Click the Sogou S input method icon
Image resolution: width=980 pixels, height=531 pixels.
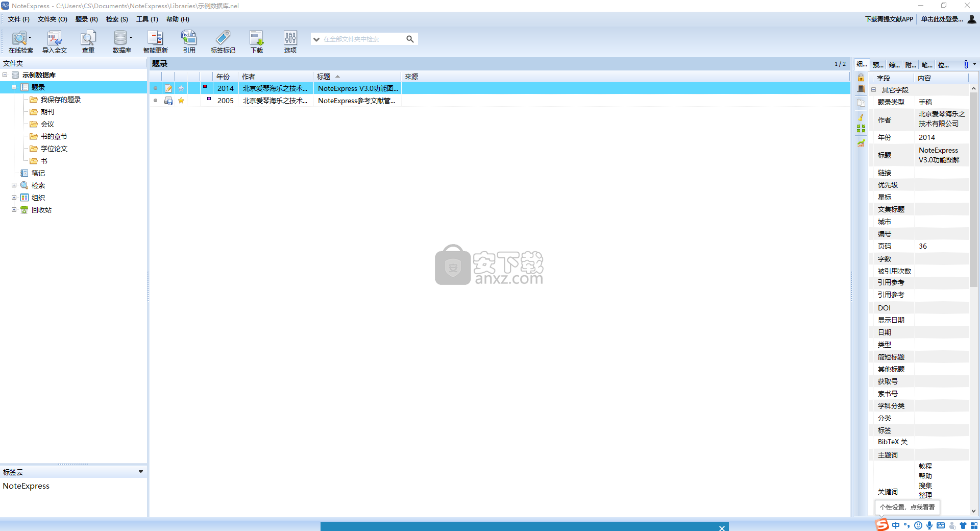click(x=882, y=525)
